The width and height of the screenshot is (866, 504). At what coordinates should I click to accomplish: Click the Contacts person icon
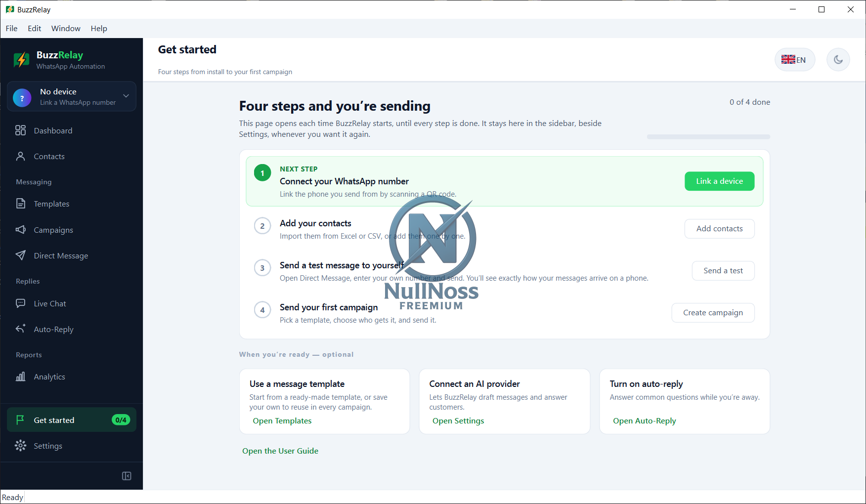20,156
